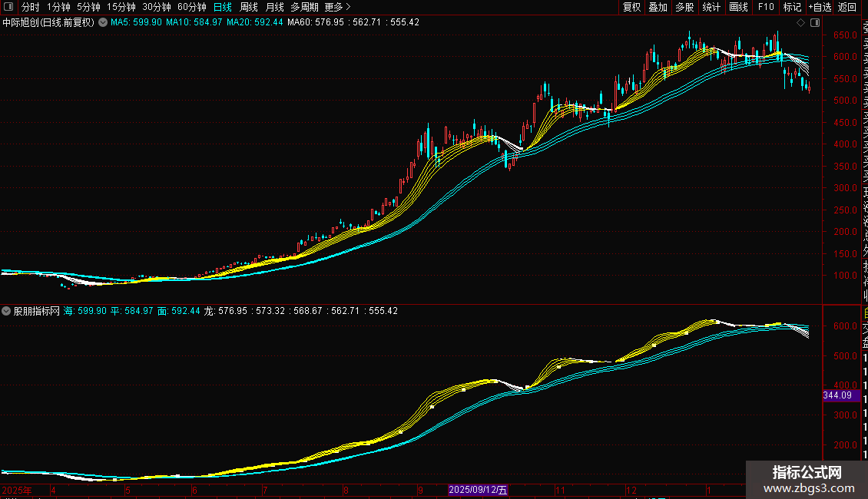Click the 股朋指标网 indicator name
This screenshot has height=499, width=868.
click(x=37, y=311)
